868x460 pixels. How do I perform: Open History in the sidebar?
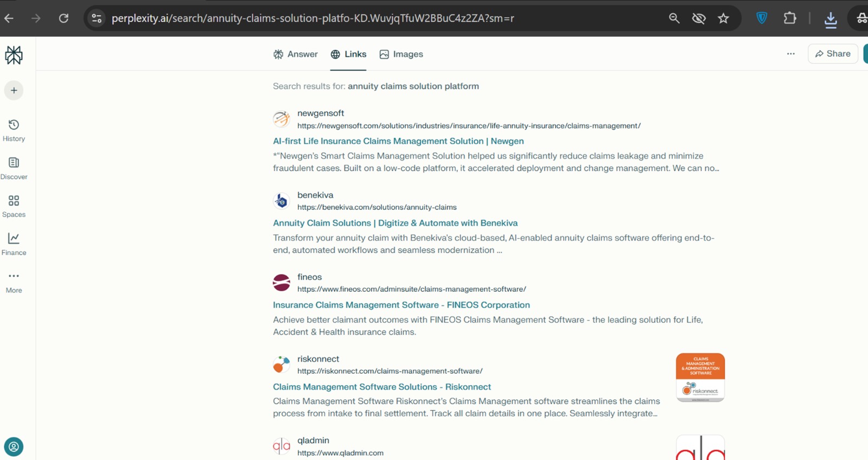point(14,131)
